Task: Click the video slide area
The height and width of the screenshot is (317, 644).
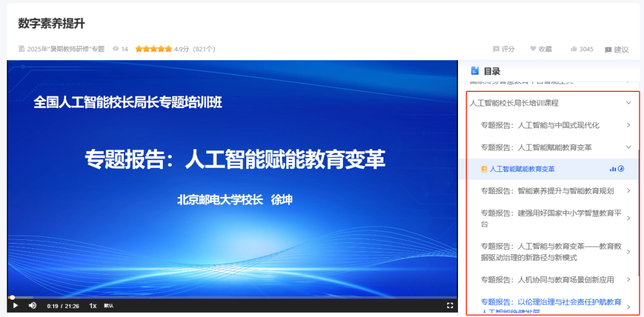Action: tap(232, 178)
